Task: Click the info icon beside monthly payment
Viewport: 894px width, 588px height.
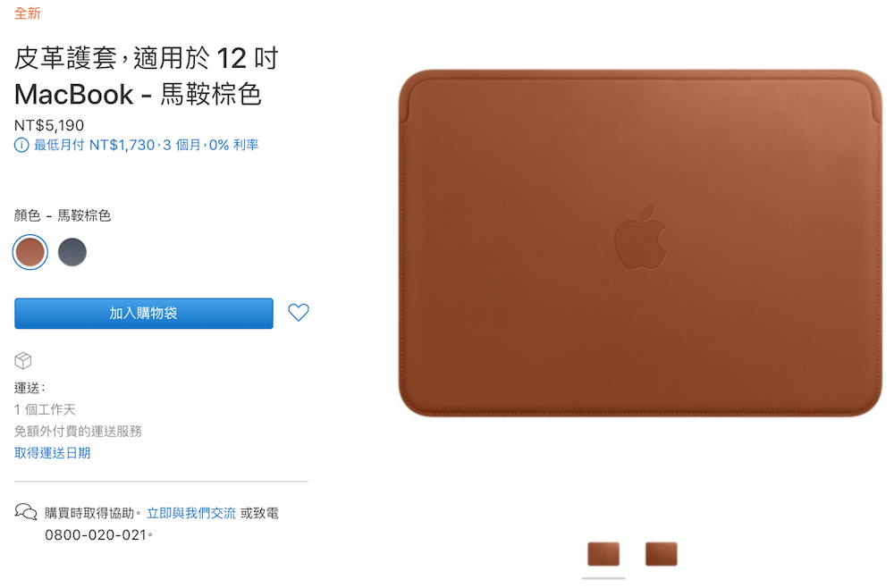Action: 21,146
